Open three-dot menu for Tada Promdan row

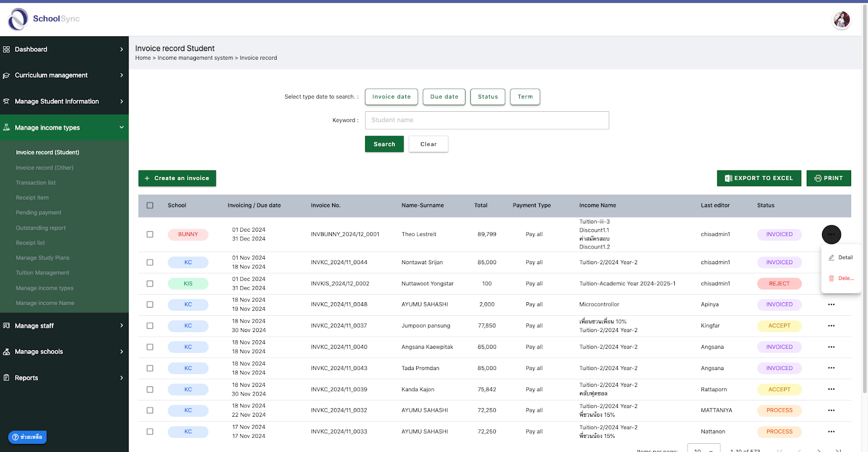click(x=831, y=368)
